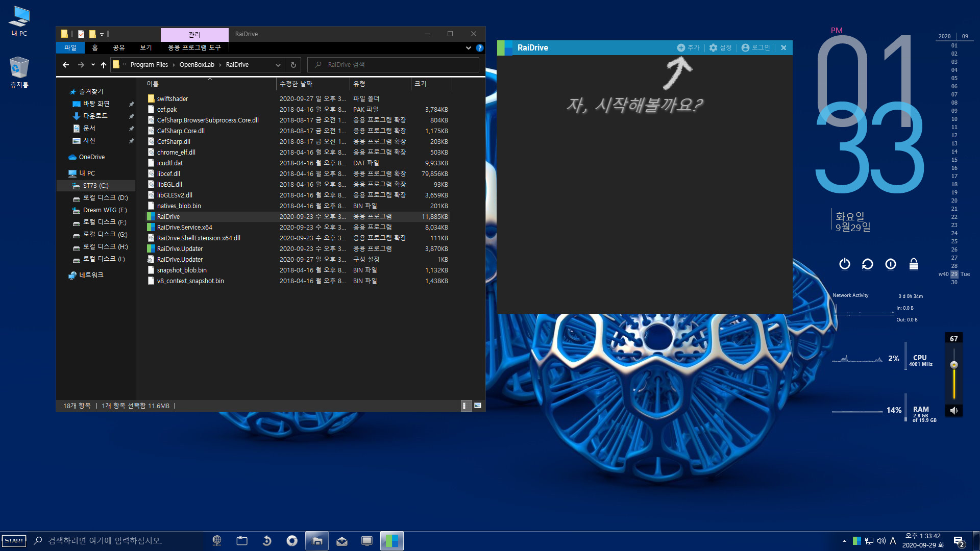Select 네트워크 in the navigation pane
Screen dimensions: 980x551
point(91,275)
